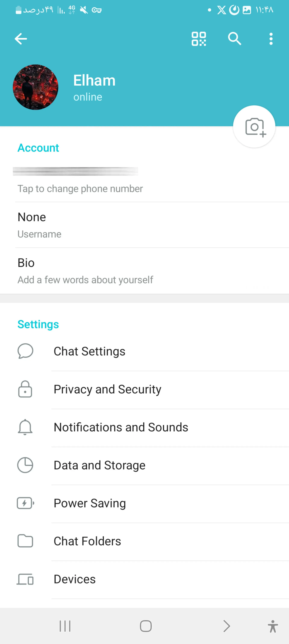Open Chat Folders folder icon

click(x=25, y=541)
